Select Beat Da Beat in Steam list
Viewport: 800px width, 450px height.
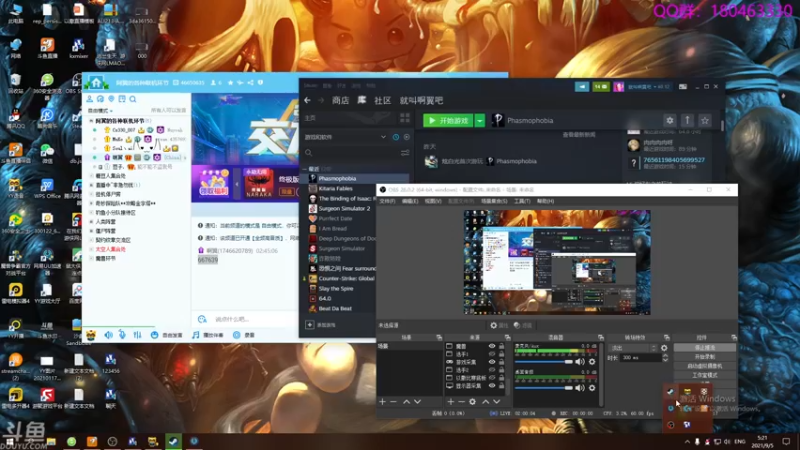click(x=335, y=308)
